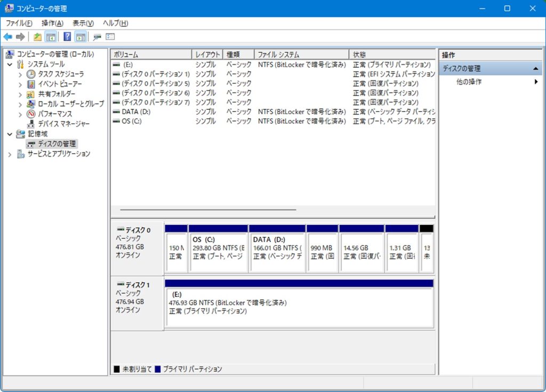
Task: Click the disk list settings toolbar icon
Action: tap(110, 37)
